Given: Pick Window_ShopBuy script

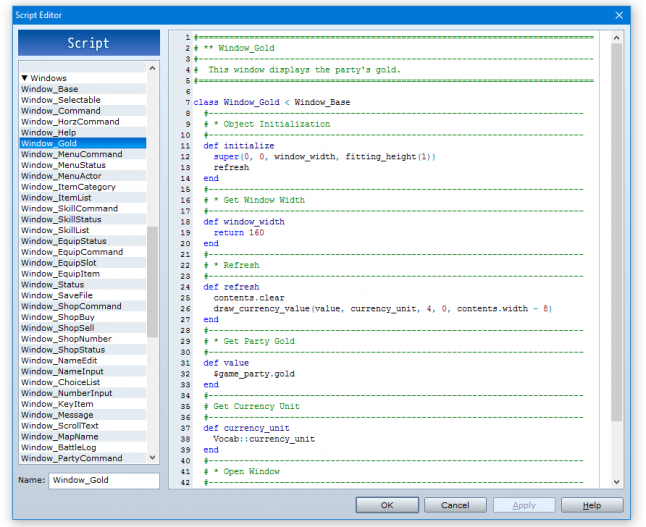Looking at the screenshot, I should tap(57, 317).
